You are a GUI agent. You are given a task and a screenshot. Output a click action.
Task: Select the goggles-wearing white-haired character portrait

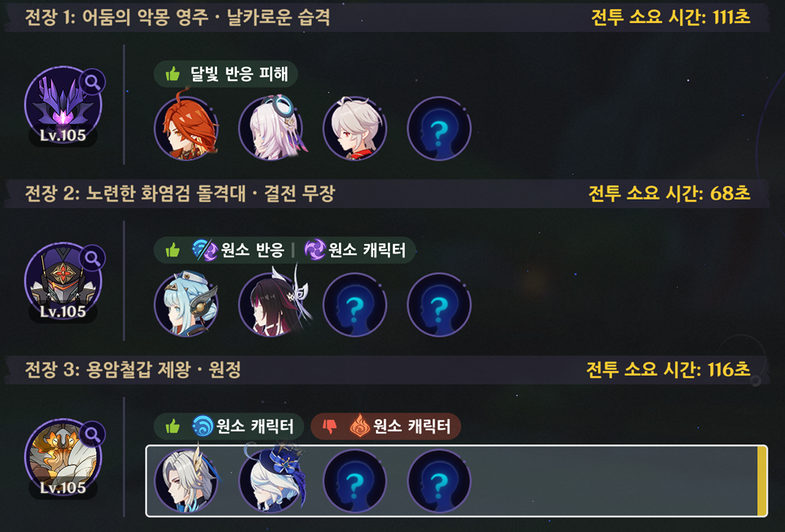point(270,128)
